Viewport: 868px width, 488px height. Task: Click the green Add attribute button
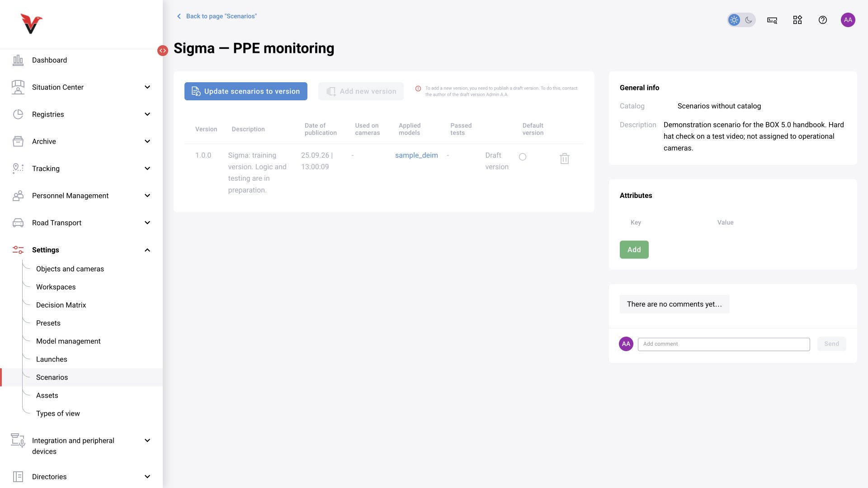[x=634, y=250]
